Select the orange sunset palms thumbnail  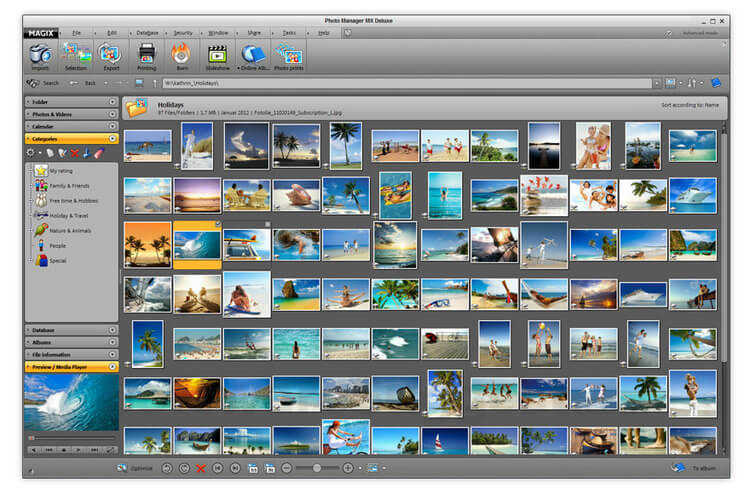148,244
